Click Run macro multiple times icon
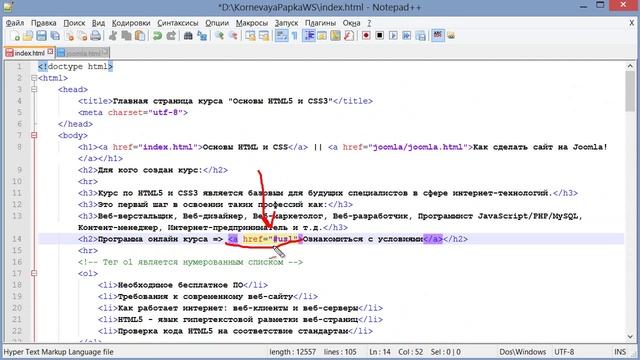Image resolution: width=640 pixels, height=360 pixels. point(407,36)
